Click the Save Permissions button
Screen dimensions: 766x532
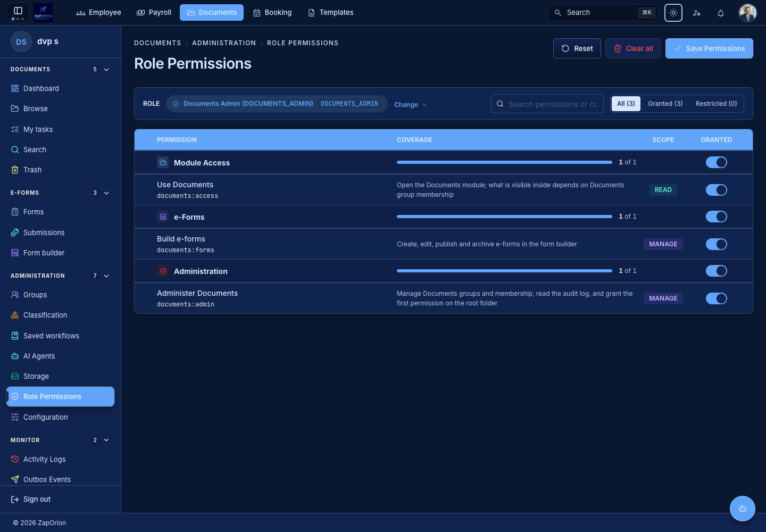click(x=709, y=48)
